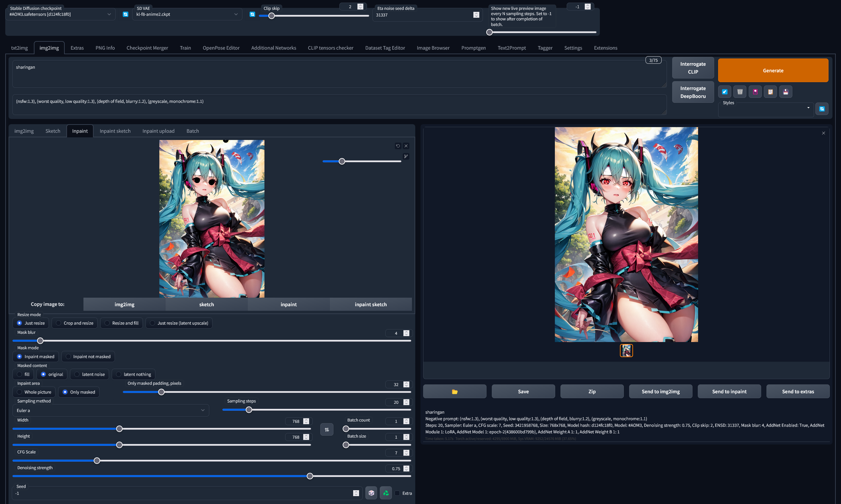
Task: Refresh the Styles list
Action: click(822, 109)
